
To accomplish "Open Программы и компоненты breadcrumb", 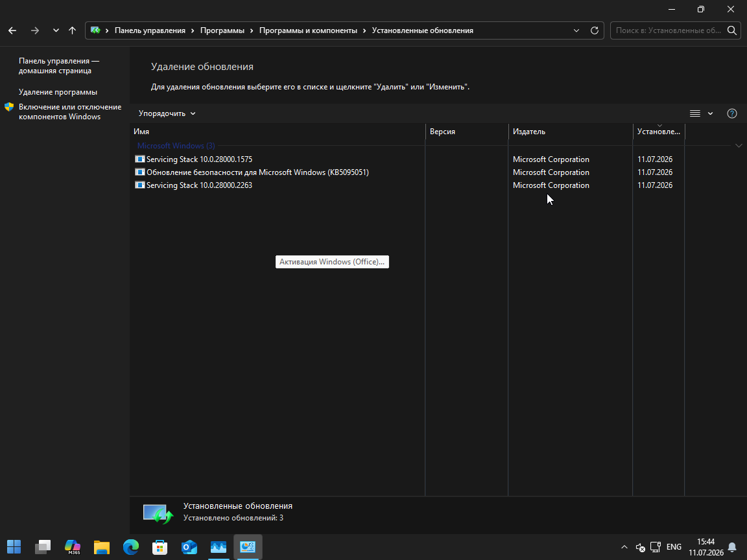I will coord(308,30).
